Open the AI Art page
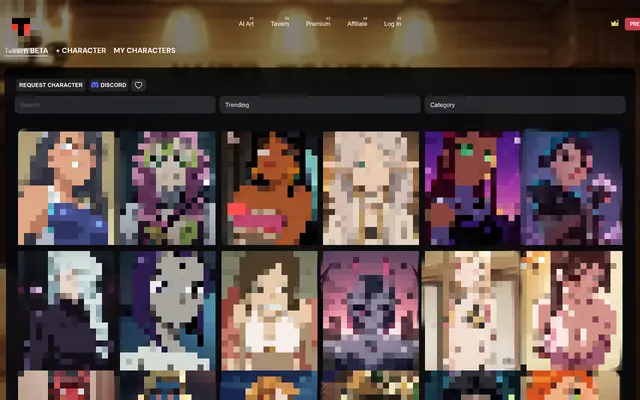 (246, 23)
